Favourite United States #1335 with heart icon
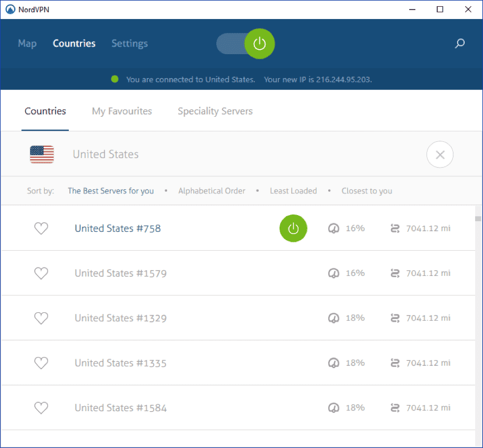Screen dimensions: 483x448 pyautogui.click(x=41, y=363)
